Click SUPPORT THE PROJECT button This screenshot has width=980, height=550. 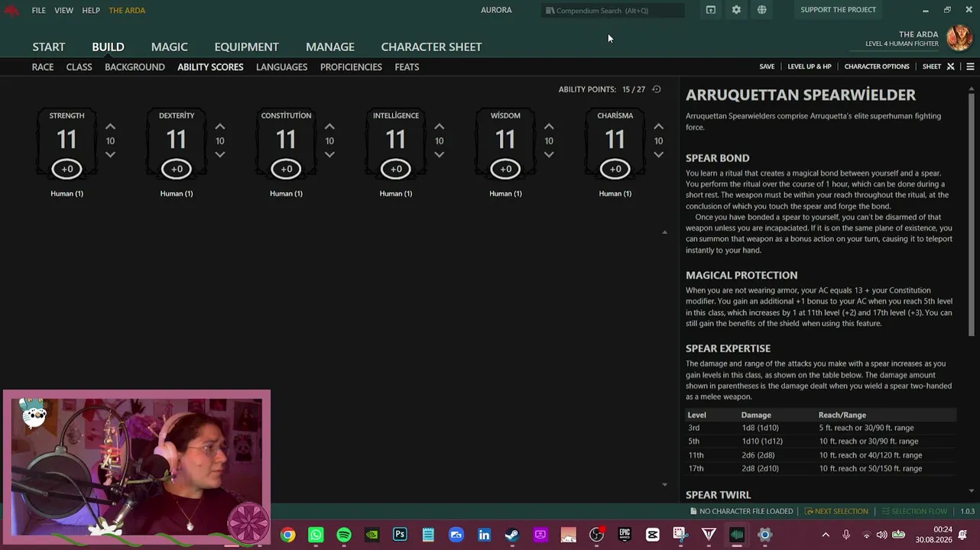(839, 10)
